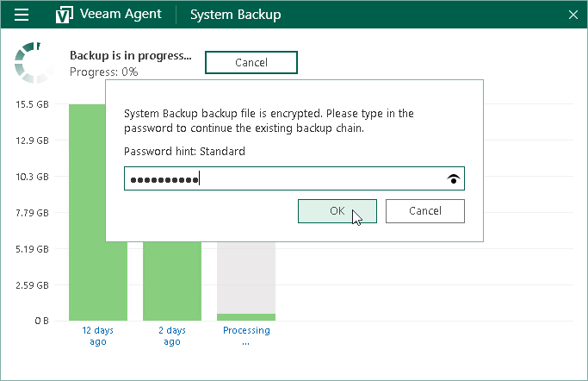Focus the encrypted backup password field
Viewport: 588px width, 381px height.
[x=294, y=178]
